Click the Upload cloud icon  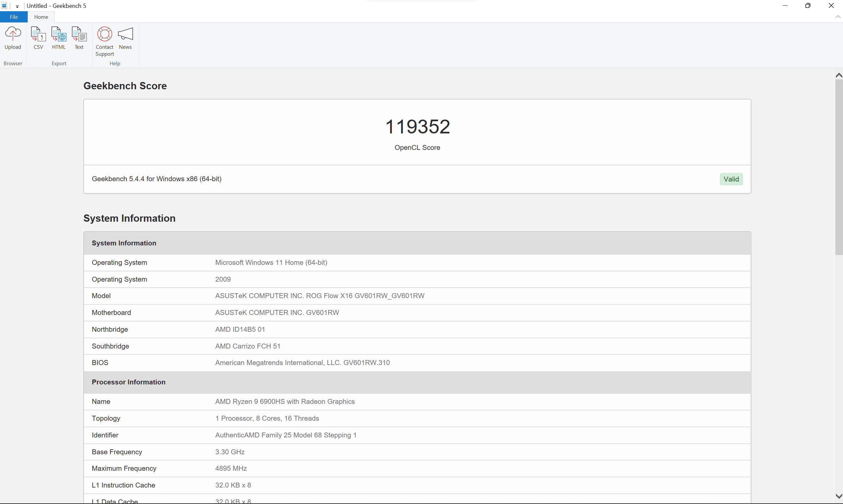13,34
